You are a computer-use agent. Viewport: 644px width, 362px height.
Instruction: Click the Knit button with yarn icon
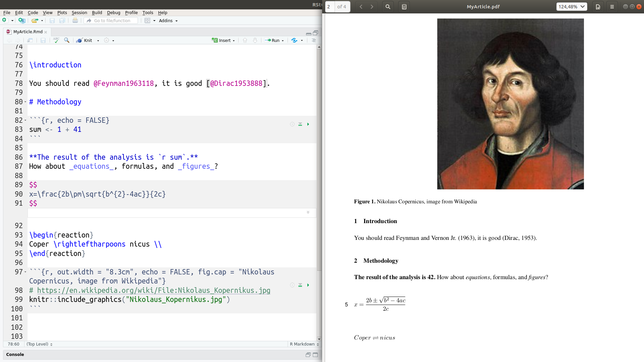coord(84,40)
